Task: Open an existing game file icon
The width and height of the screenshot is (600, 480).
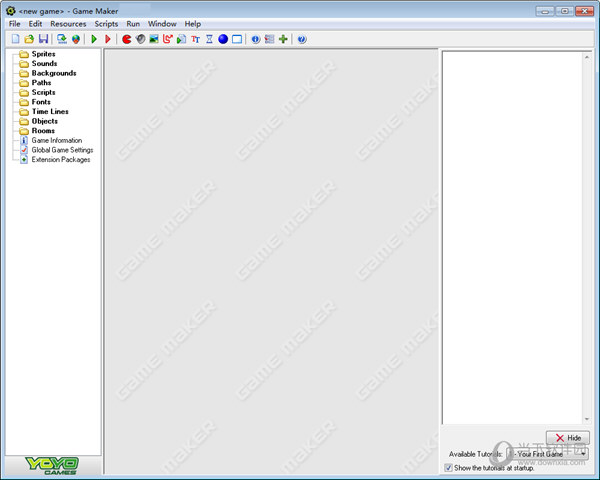Action: [x=29, y=39]
